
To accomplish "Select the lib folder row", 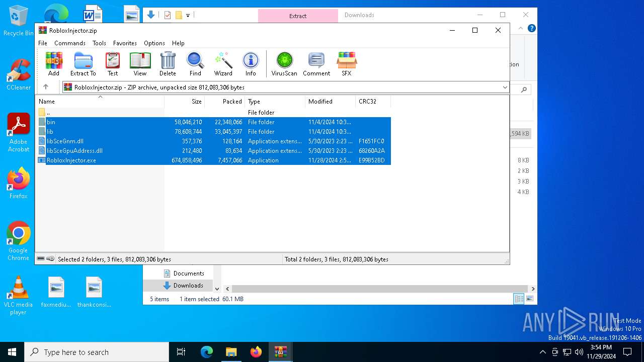I will tap(214, 132).
